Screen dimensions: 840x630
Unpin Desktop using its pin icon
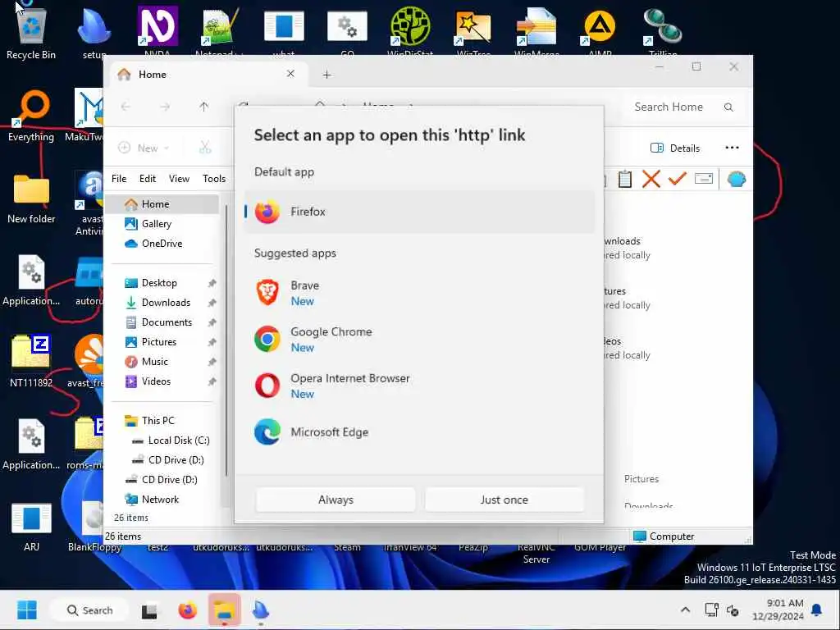(212, 283)
